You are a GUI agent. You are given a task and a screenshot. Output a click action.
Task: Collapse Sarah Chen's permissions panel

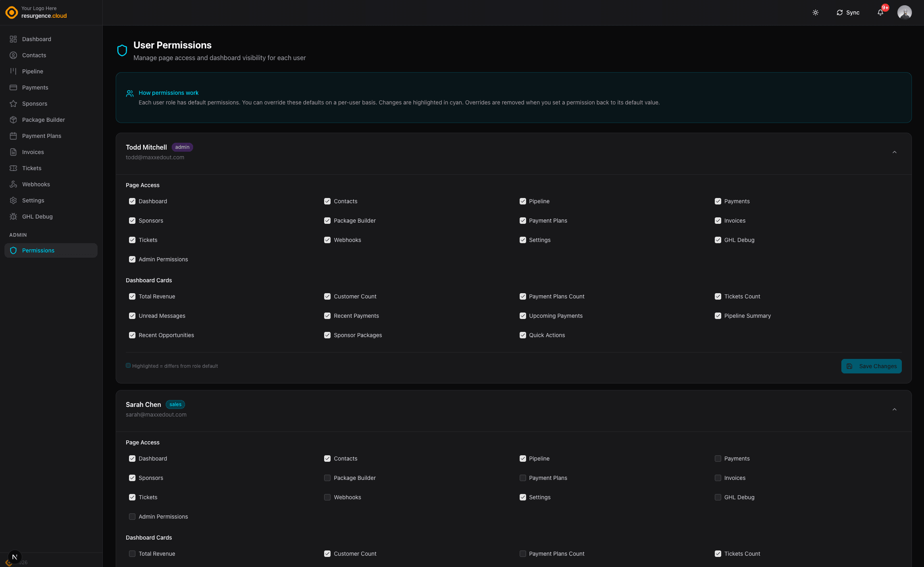[x=895, y=409]
